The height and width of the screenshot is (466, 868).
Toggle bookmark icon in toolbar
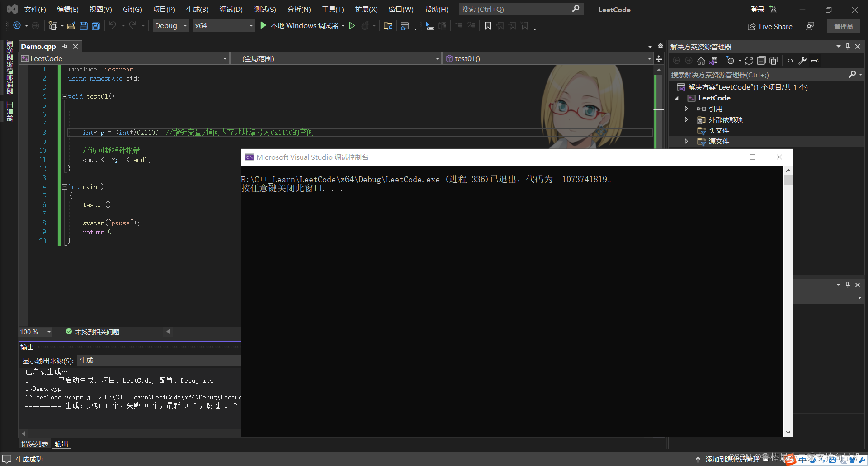(488, 26)
